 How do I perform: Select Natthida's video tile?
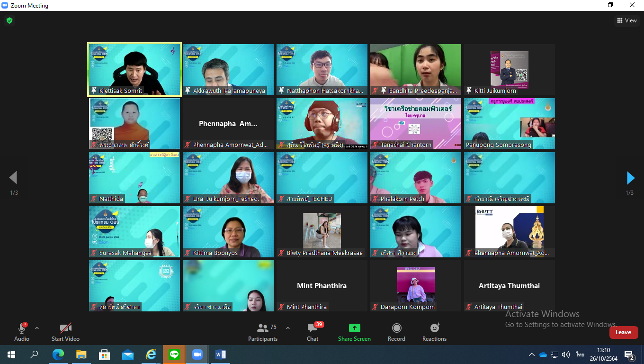[x=134, y=178]
